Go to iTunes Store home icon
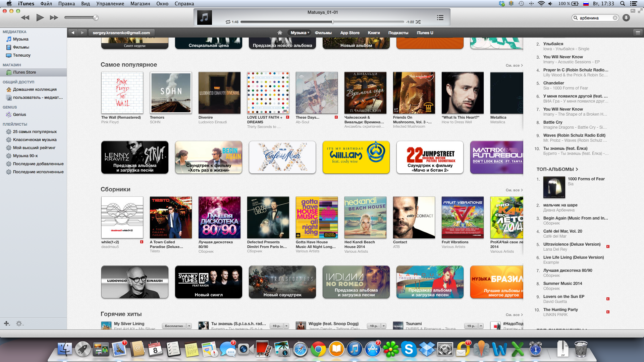 tap(280, 33)
